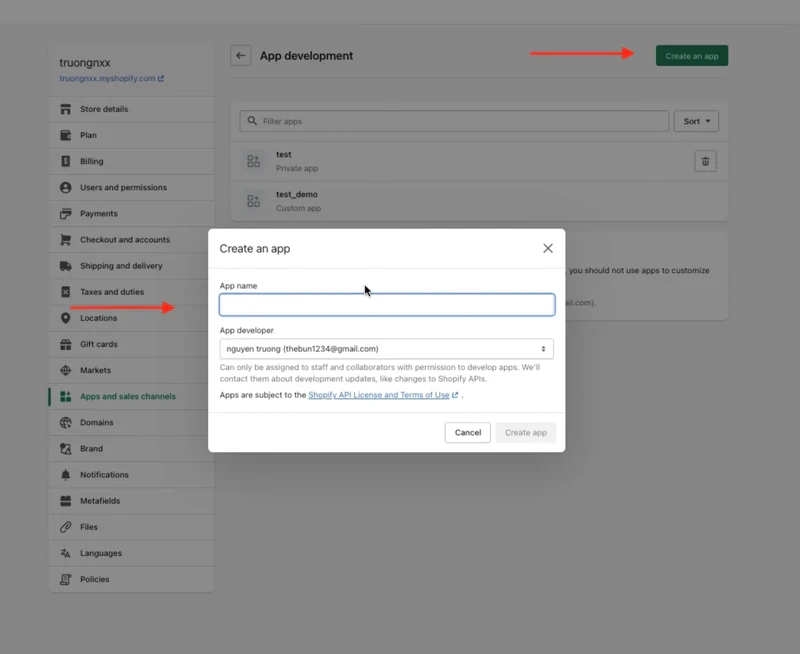The height and width of the screenshot is (654, 800).
Task: Click the Apps and sales channels icon
Action: 65,396
